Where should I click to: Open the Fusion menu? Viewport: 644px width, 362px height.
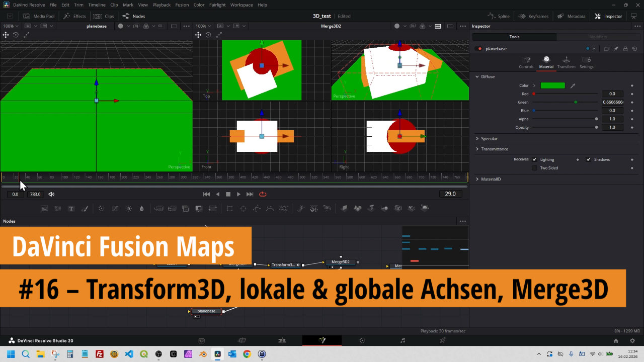point(182,5)
